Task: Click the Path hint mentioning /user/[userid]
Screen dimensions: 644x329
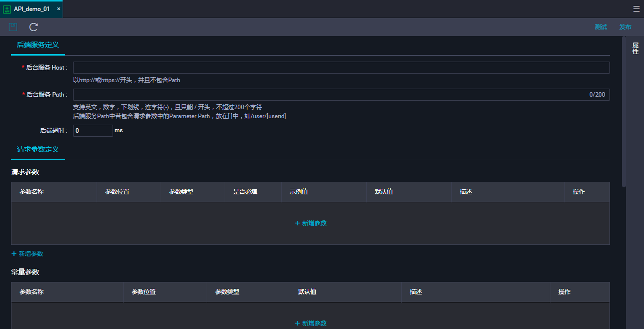Action: [180, 116]
